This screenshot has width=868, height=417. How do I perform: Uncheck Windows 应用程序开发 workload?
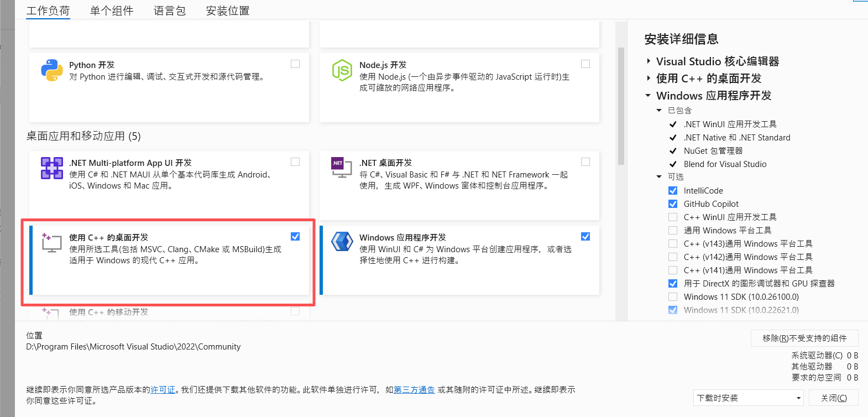tap(585, 237)
